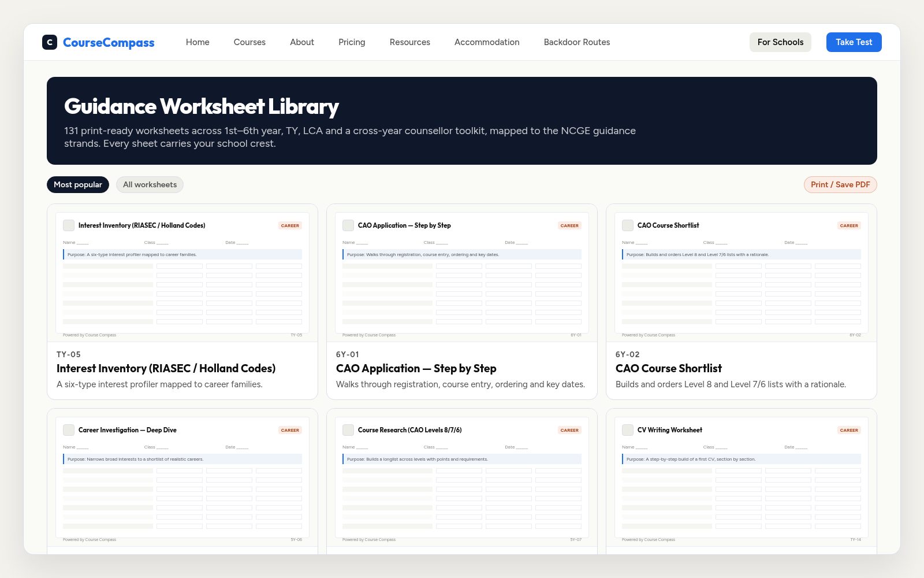Select the Most popular filter
924x578 pixels.
(78, 184)
